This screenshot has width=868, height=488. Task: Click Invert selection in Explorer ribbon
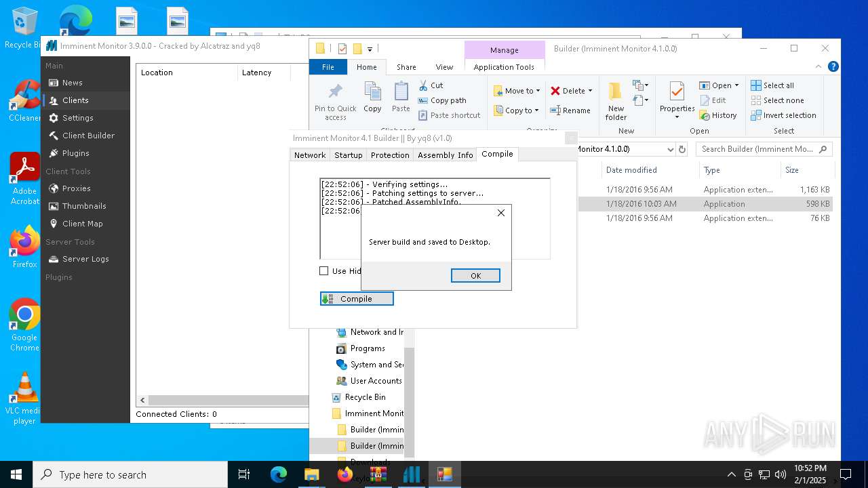pyautogui.click(x=783, y=115)
